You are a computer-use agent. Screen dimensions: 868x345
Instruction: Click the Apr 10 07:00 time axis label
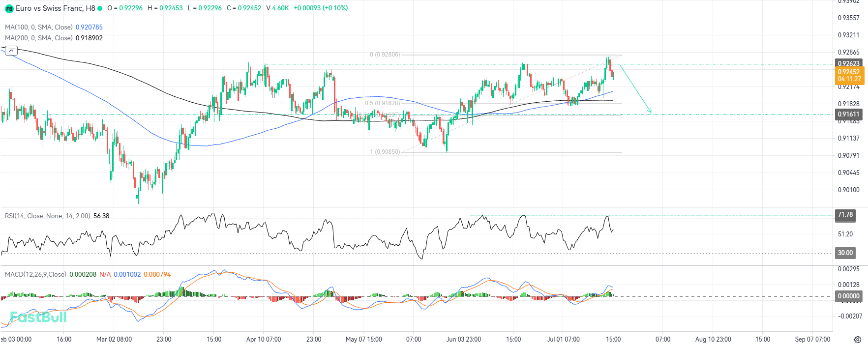[264, 339]
